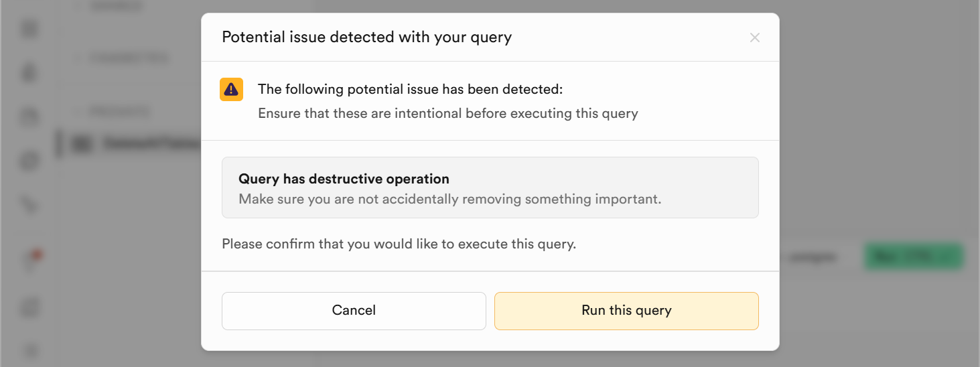980x367 pixels.
Task: Click the 'accidentally removing something important' message
Action: coord(449,199)
